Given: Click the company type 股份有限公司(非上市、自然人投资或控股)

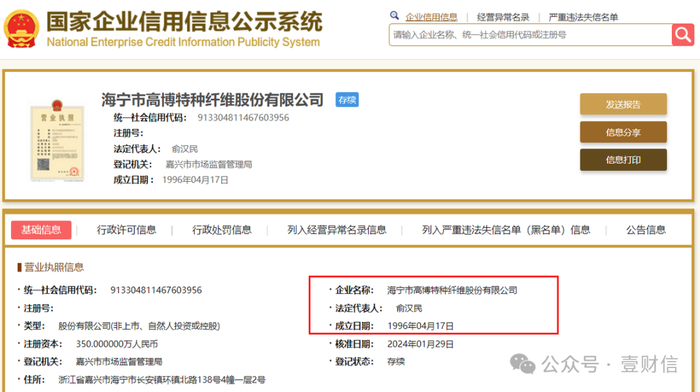Looking at the screenshot, I should [139, 326].
